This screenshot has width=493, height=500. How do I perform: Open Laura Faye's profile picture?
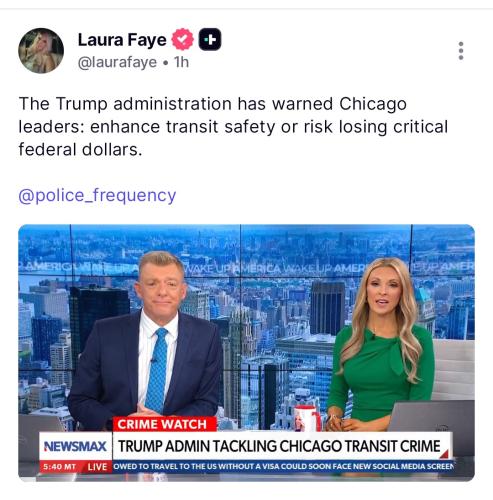(41, 50)
